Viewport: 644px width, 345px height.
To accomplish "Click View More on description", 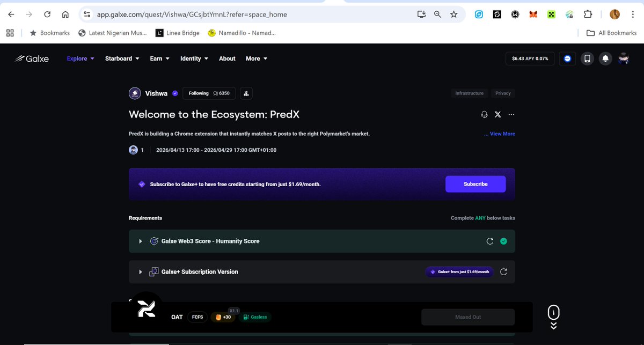I will 502,134.
